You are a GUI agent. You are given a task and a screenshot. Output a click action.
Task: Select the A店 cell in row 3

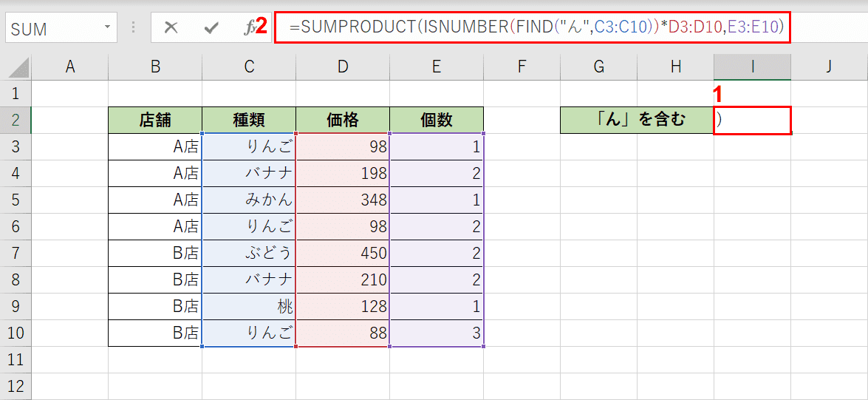[x=155, y=147]
